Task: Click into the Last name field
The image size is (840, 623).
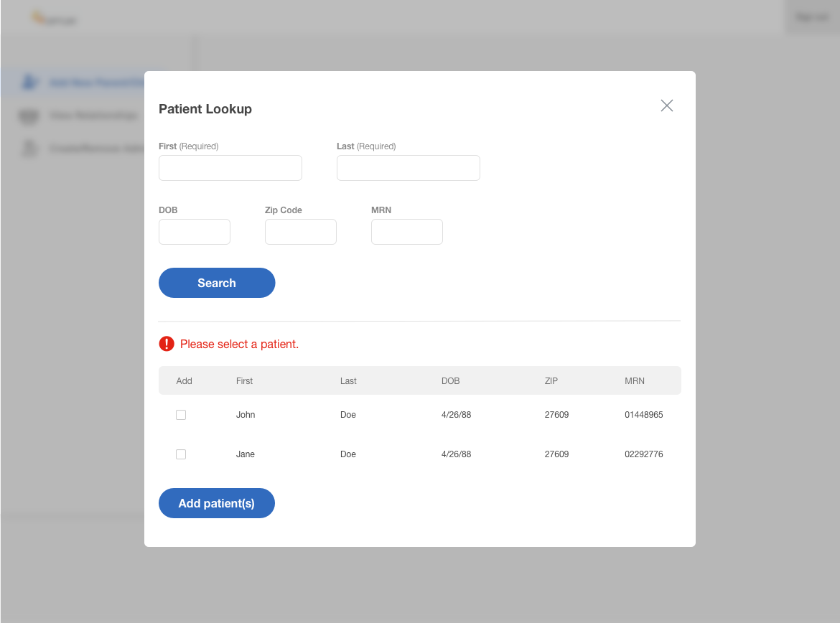Action: pyautogui.click(x=408, y=168)
